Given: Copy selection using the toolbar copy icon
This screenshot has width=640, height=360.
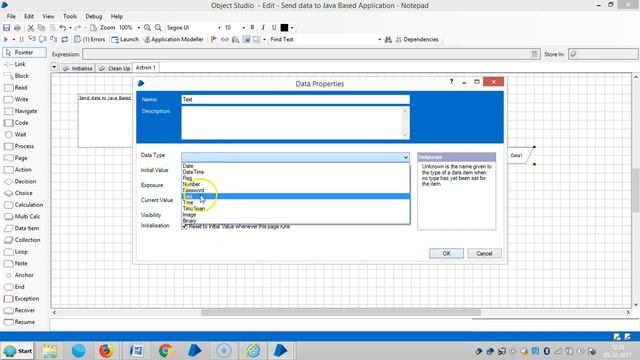Looking at the screenshot, I should 41,28.
